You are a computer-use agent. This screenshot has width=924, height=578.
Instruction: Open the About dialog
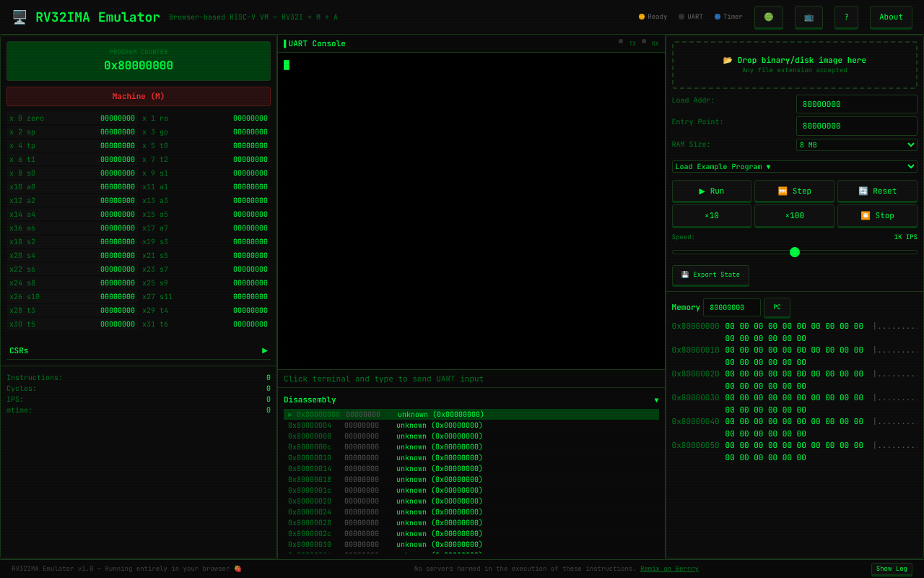coord(891,17)
